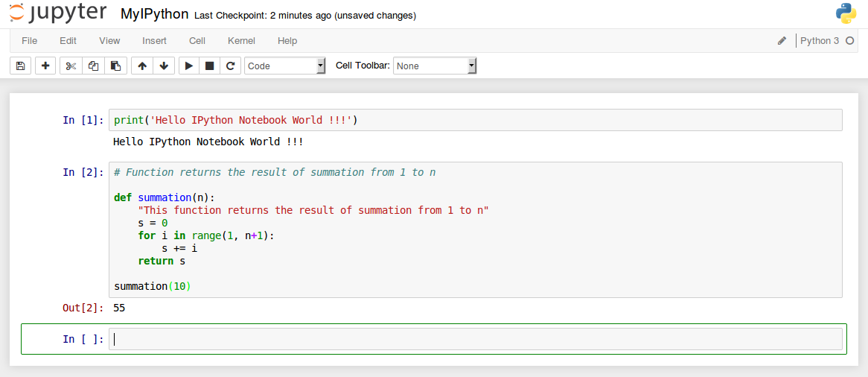868x377 pixels.
Task: Move the selected cell down arrow
Action: point(164,66)
